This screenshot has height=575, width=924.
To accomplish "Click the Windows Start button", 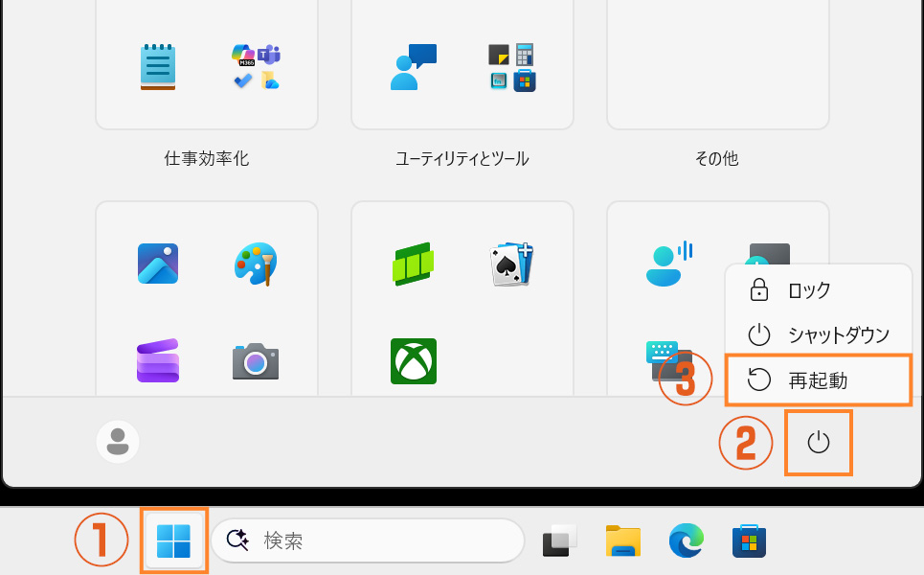I will [x=174, y=540].
